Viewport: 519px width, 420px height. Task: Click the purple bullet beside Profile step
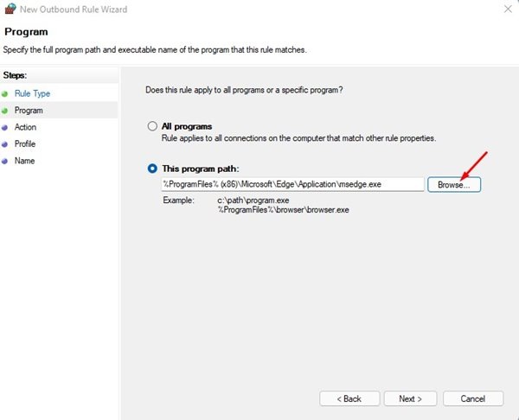click(x=4, y=144)
